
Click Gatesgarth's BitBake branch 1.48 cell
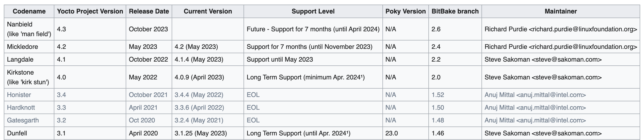[455, 120]
